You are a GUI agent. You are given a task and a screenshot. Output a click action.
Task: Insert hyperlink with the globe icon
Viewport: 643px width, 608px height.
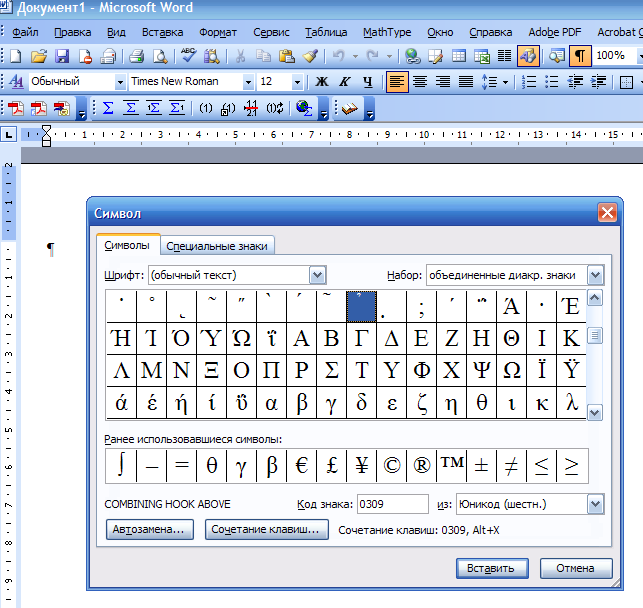tap(413, 56)
